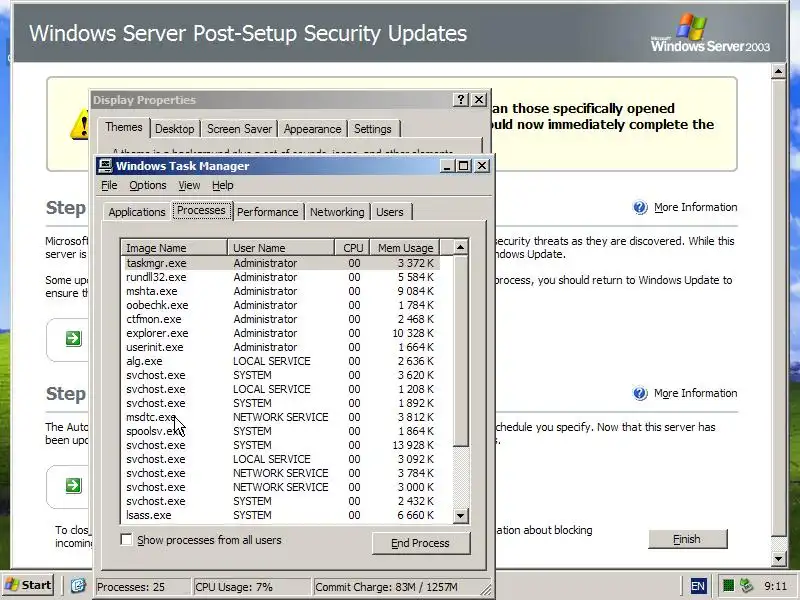Click the network connection tray icon
Viewport: 800px width, 600px height.
746,585
